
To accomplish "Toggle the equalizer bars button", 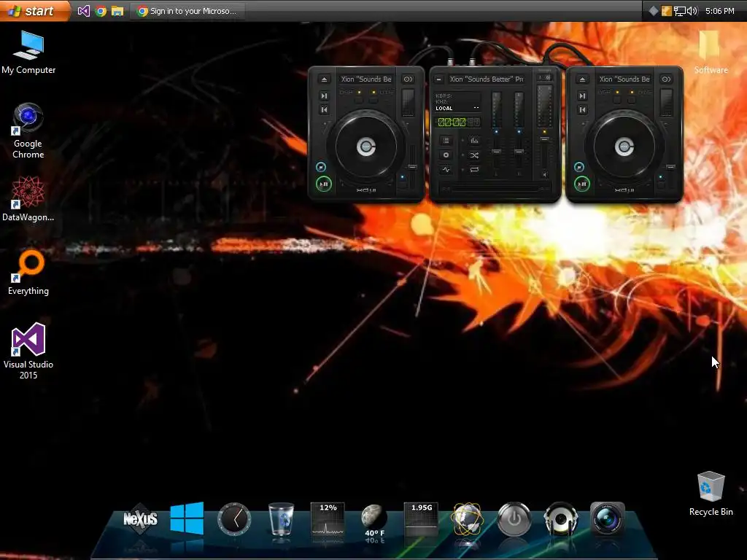I will [x=474, y=141].
